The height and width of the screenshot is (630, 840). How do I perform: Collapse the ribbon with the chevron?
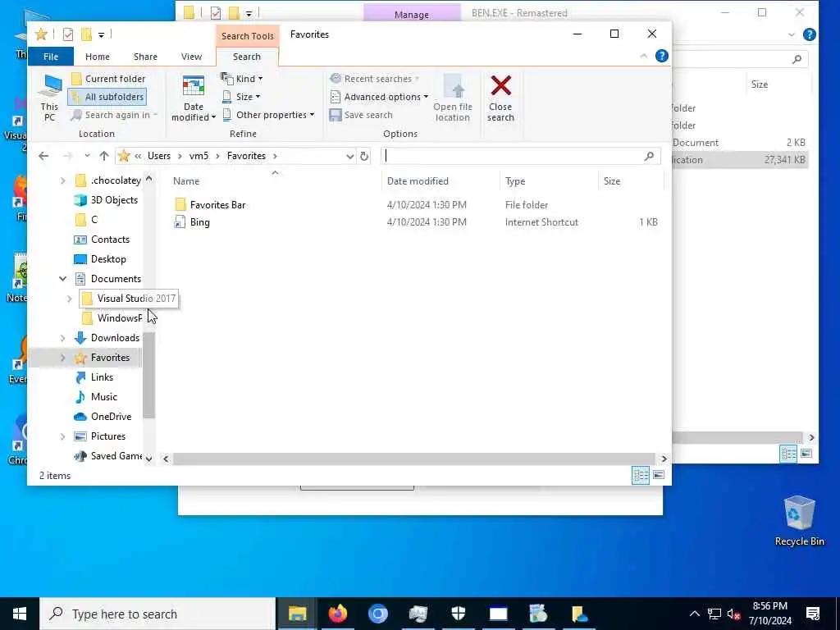point(644,57)
